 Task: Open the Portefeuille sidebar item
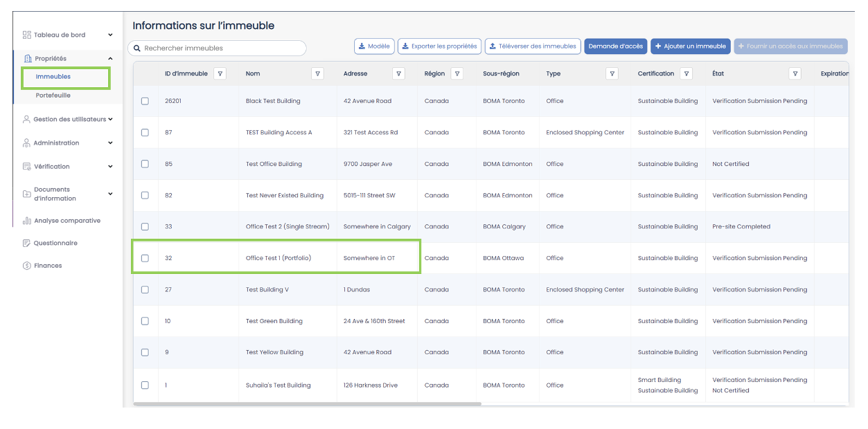53,95
